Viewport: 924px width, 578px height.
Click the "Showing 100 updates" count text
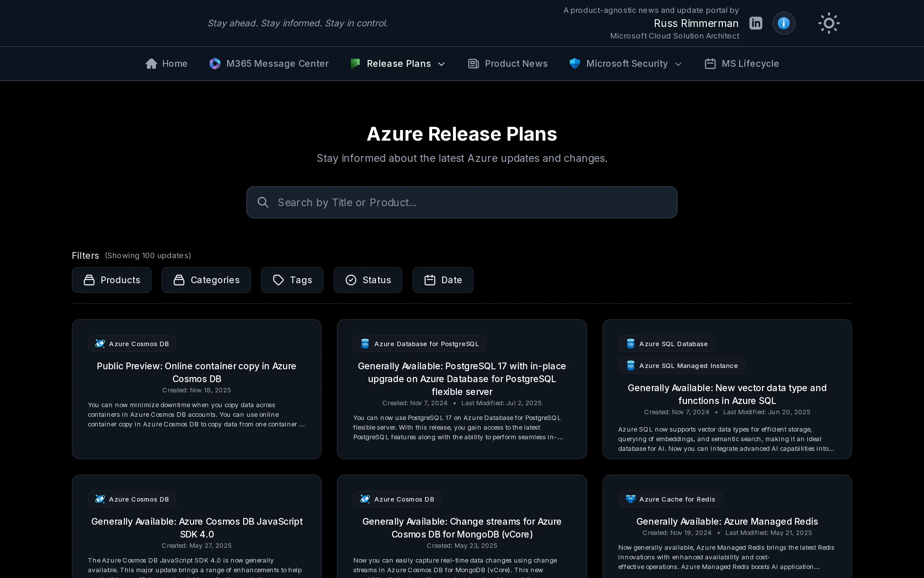coord(148,255)
